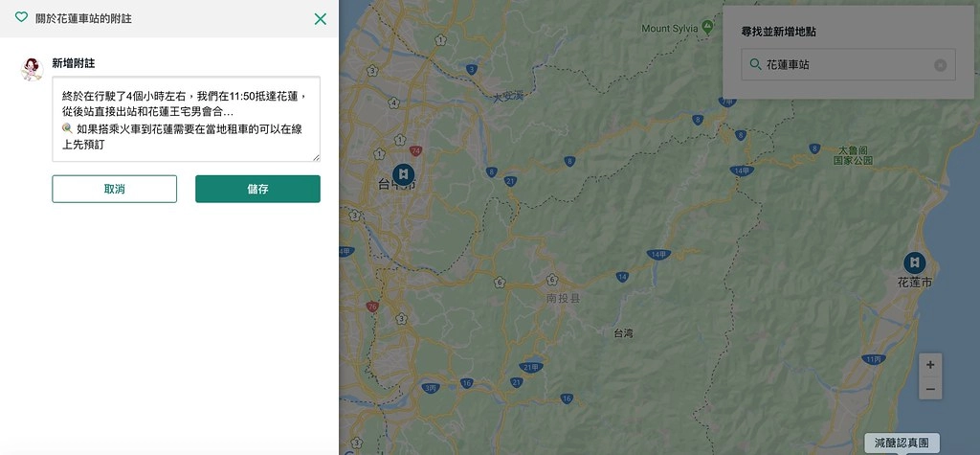Clear the search field with X icon

[x=940, y=65]
